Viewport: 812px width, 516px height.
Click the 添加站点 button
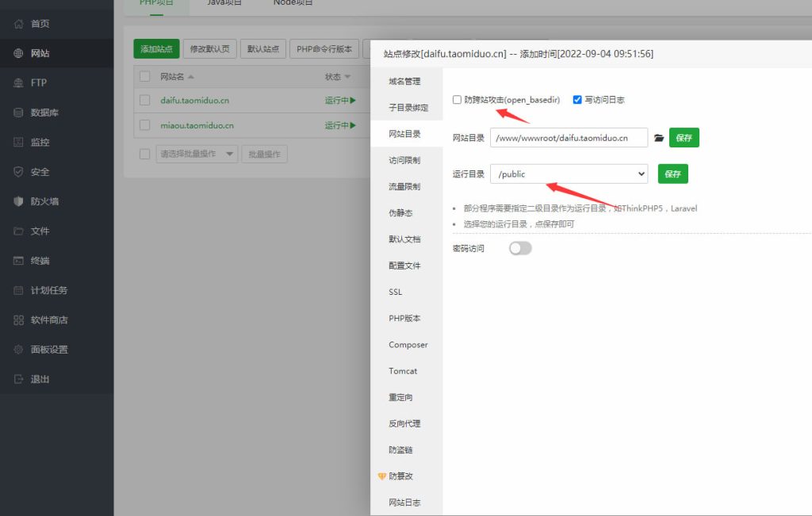tap(156, 48)
